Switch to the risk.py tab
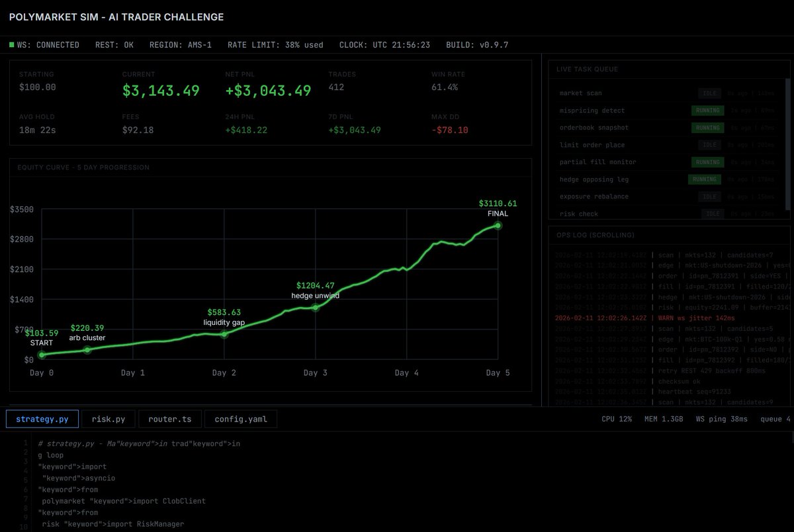The width and height of the screenshot is (794, 532). 109,419
